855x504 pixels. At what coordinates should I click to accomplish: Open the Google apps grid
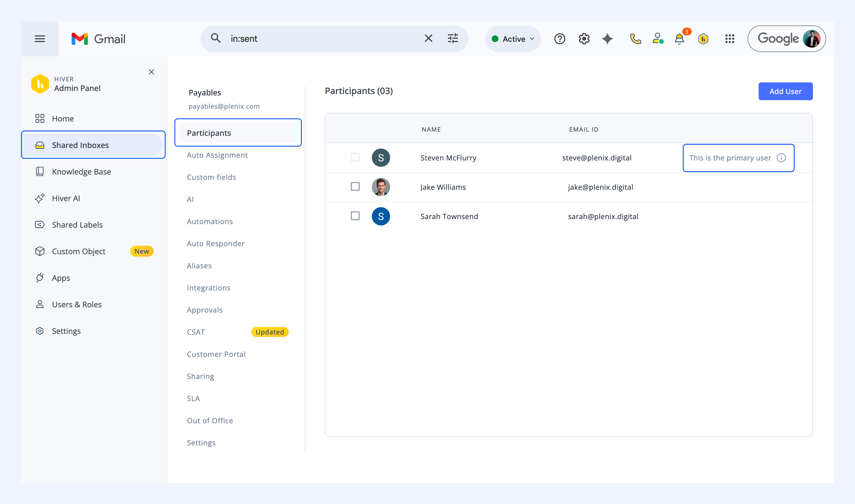730,39
